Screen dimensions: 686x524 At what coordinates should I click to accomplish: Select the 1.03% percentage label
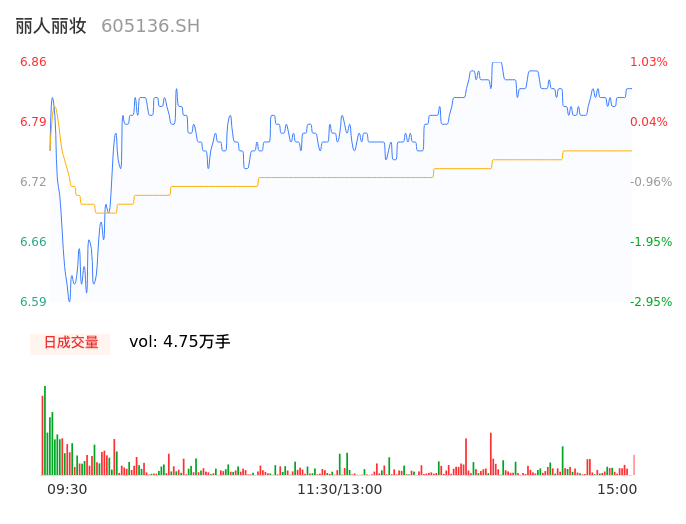pos(649,62)
